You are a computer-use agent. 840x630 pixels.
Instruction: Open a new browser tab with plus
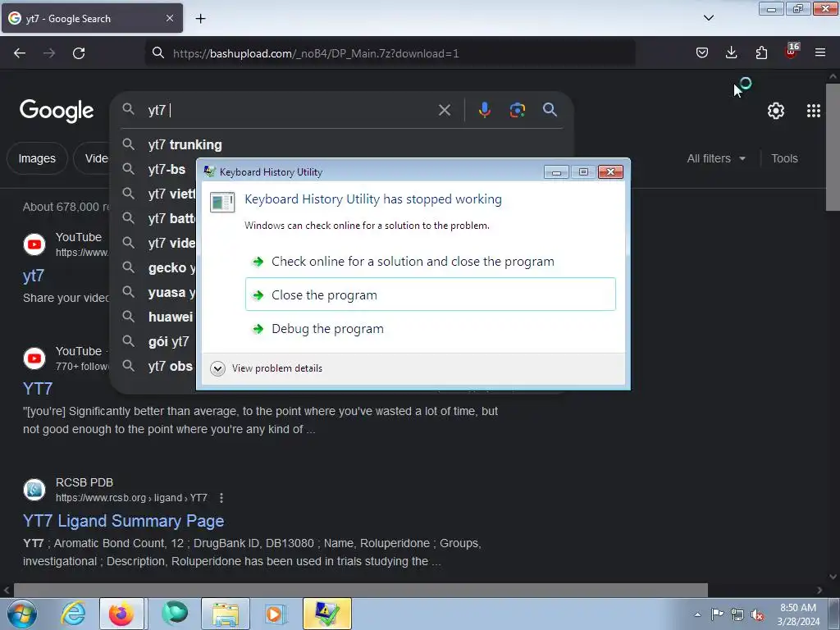coord(200,19)
